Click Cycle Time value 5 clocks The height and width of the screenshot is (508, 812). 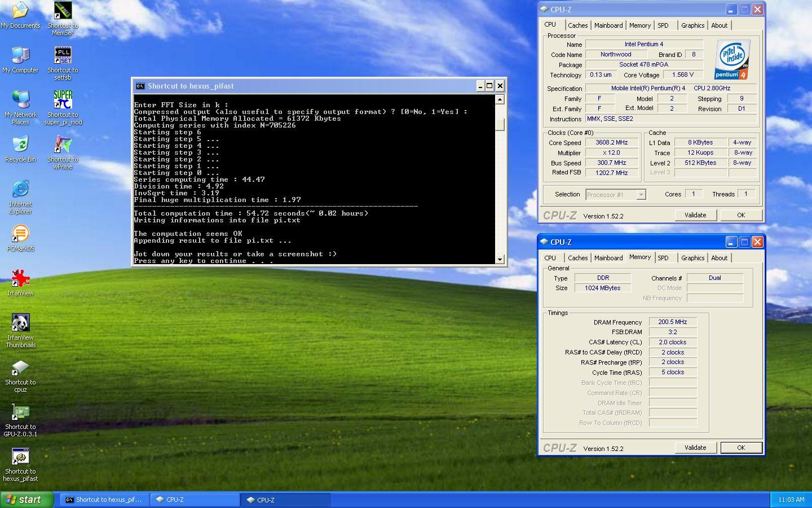(673, 372)
